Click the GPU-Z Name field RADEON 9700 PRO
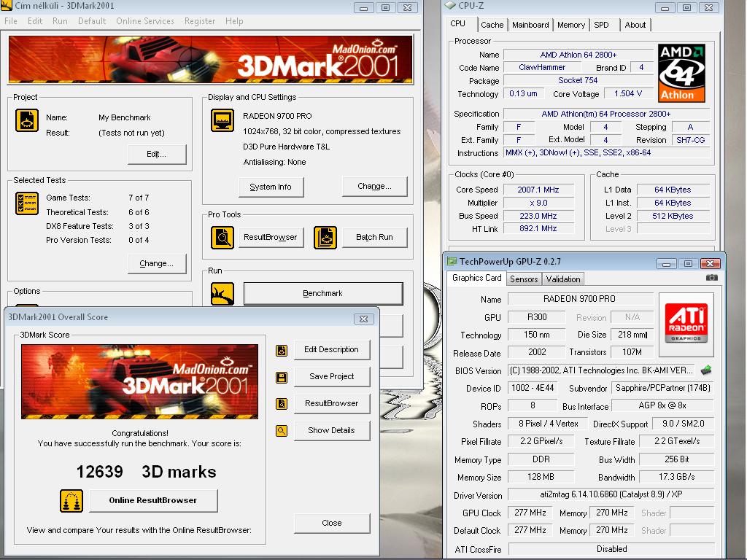 pyautogui.click(x=580, y=299)
